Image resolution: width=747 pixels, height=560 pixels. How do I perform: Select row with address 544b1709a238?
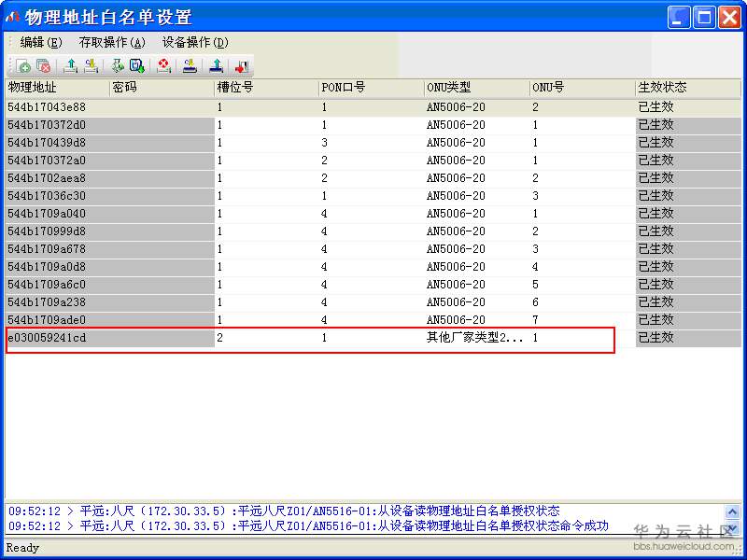click(x=373, y=301)
